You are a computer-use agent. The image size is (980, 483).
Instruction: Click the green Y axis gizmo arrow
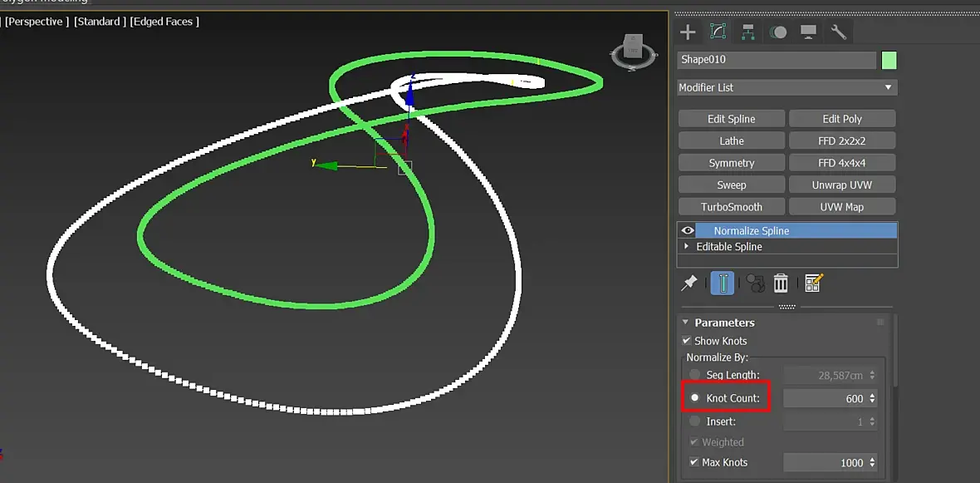[327, 165]
